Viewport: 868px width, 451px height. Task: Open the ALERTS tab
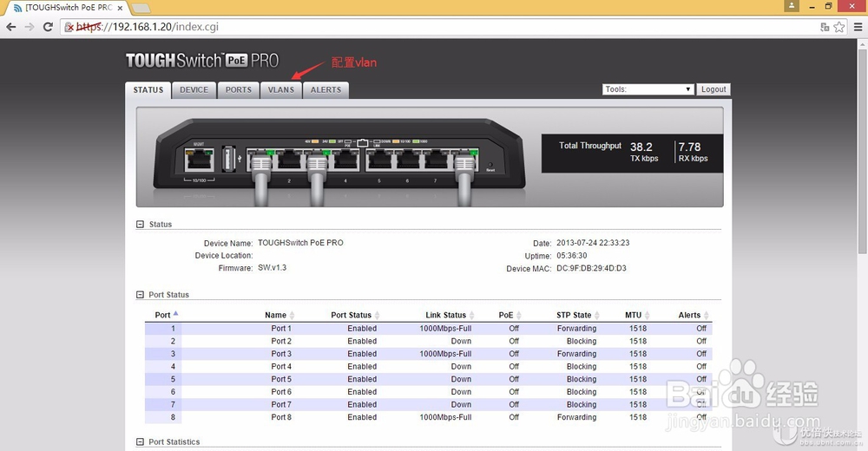[325, 89]
